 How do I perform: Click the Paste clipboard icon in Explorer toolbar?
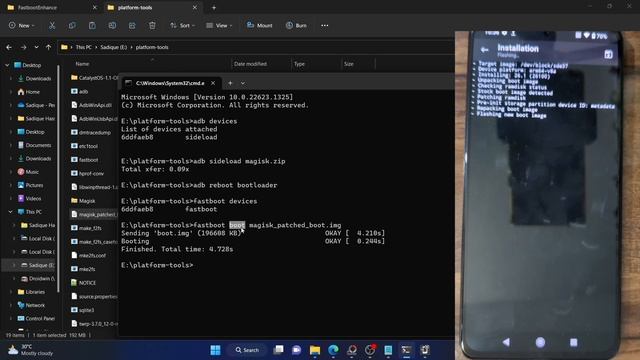point(92,25)
